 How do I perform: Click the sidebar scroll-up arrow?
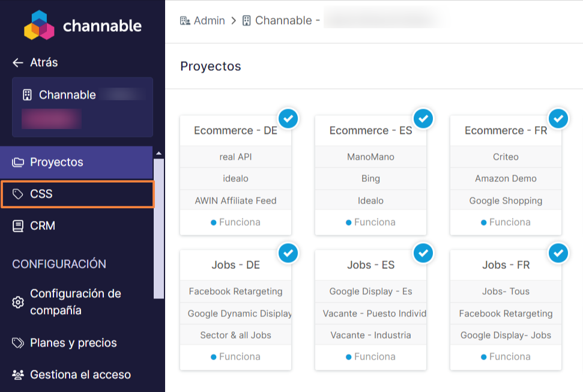coord(159,153)
